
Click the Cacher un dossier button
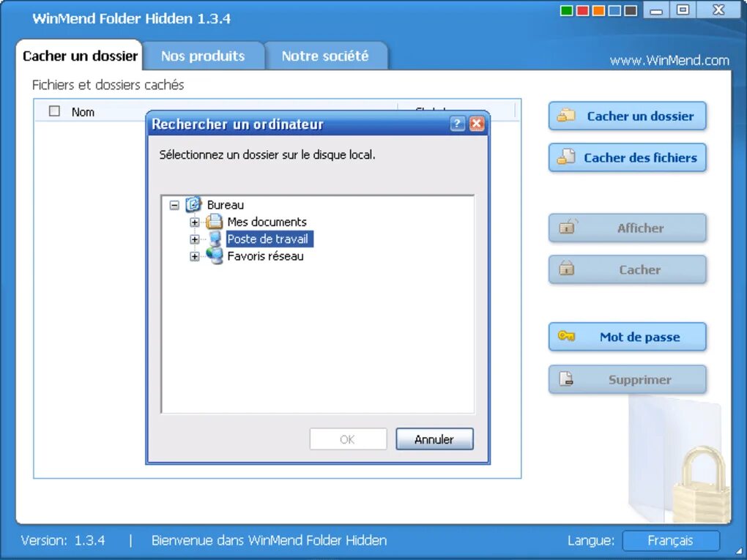tap(627, 116)
